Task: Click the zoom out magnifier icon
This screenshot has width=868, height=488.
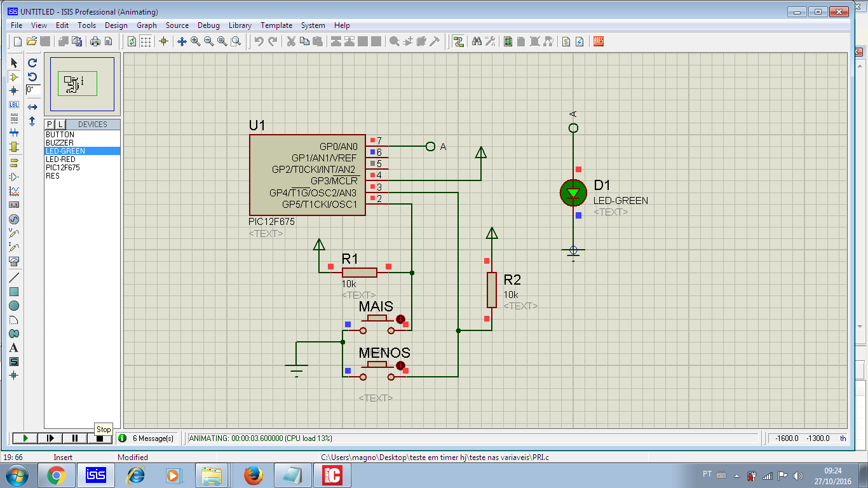Action: 208,41
